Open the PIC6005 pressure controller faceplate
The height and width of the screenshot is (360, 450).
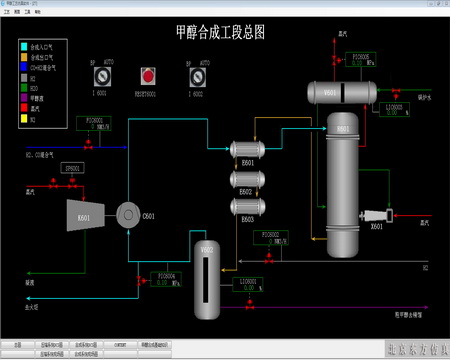pyautogui.click(x=361, y=59)
